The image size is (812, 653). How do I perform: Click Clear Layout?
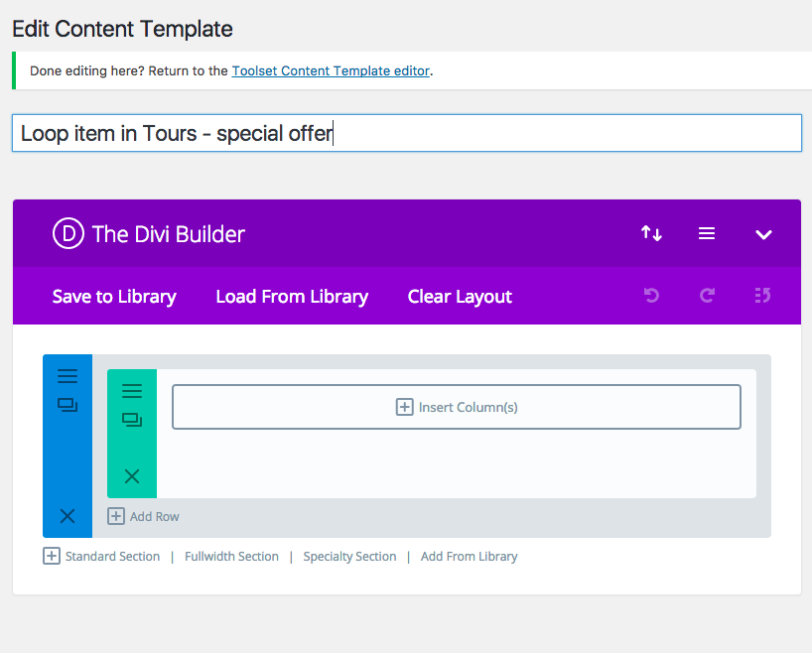tap(460, 296)
